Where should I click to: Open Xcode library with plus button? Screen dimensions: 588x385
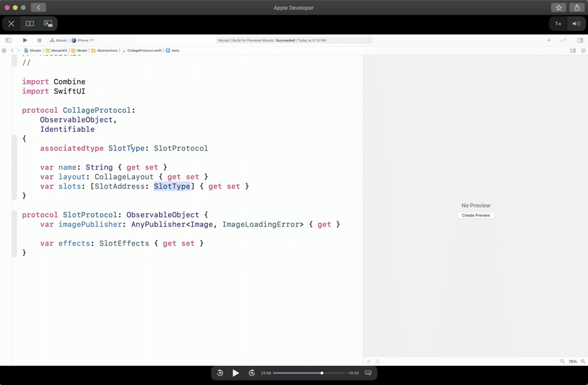[549, 40]
